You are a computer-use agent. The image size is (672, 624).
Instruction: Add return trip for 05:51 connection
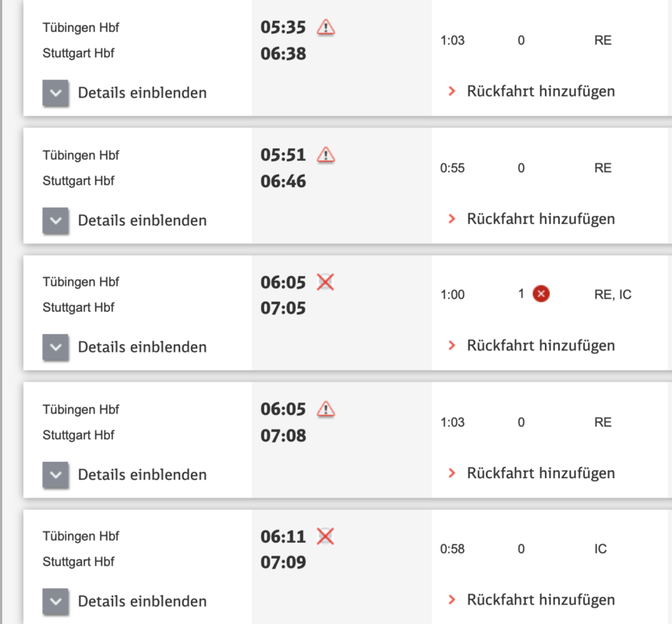540,219
